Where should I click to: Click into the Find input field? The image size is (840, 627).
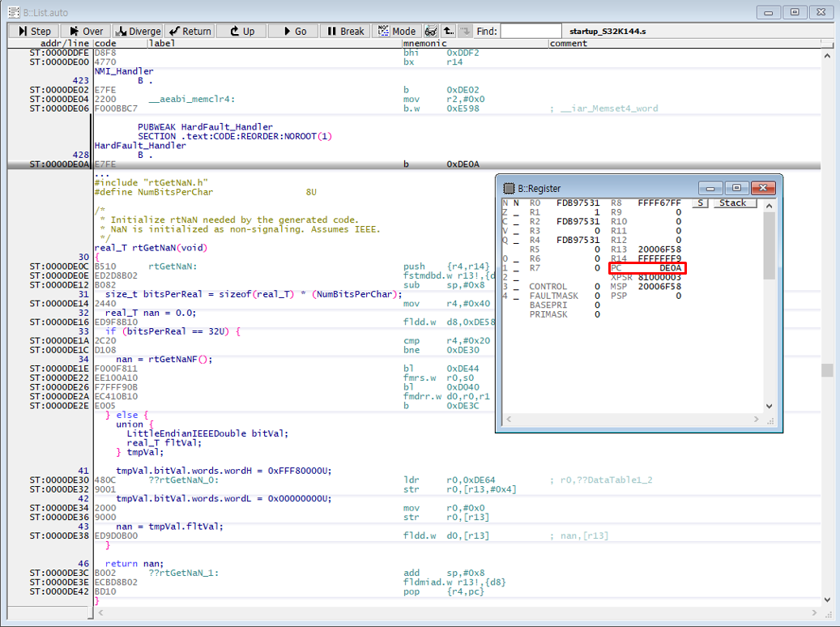pos(531,31)
